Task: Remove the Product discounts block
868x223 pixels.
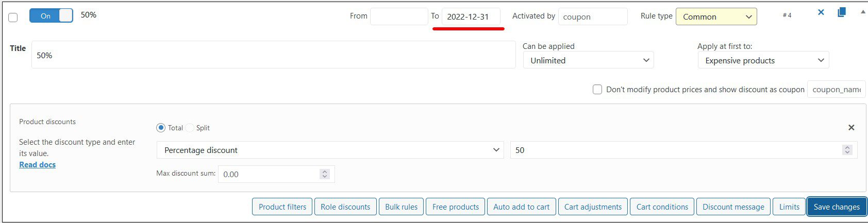Action: [x=851, y=128]
